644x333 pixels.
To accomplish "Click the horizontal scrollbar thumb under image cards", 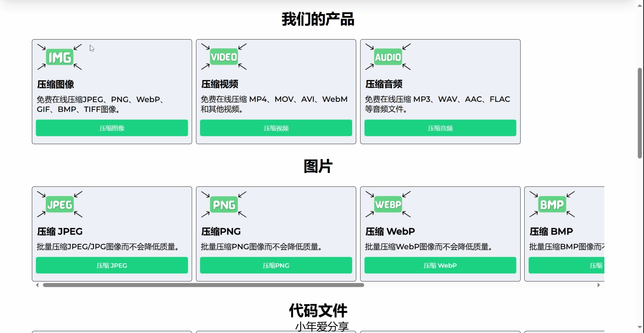I will pyautogui.click(x=204, y=285).
